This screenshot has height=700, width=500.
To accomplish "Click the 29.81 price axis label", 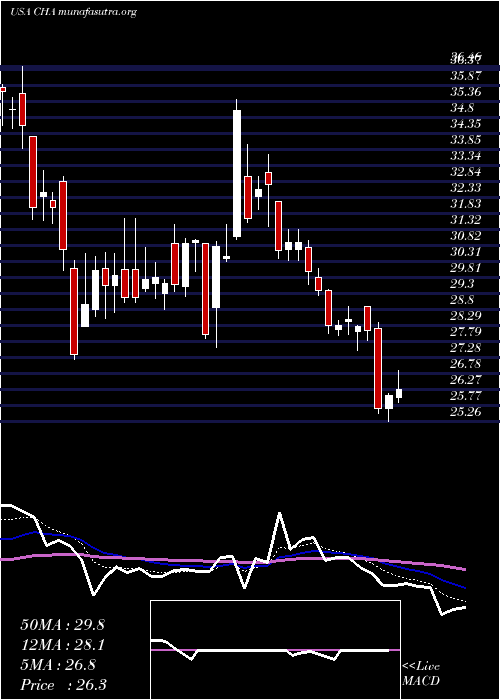I will coord(466,268).
